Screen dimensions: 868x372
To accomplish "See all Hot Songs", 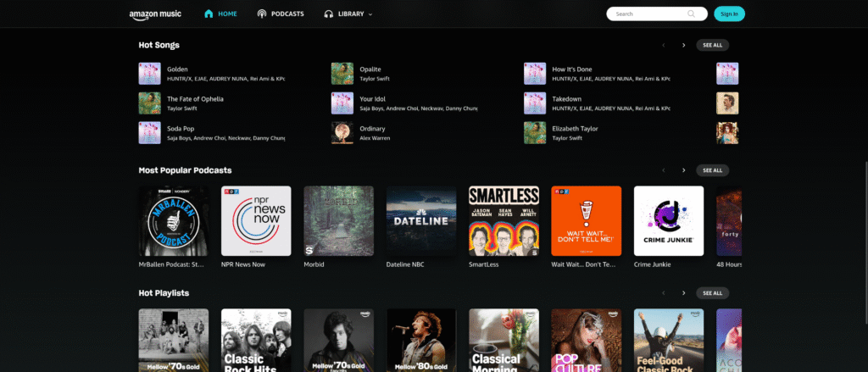I will (712, 45).
